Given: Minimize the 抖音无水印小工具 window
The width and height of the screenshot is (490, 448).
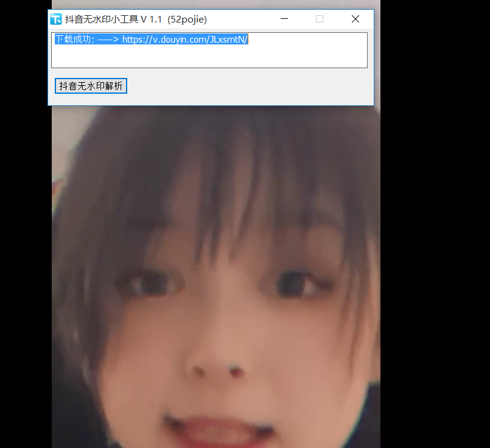Looking at the screenshot, I should point(284,19).
